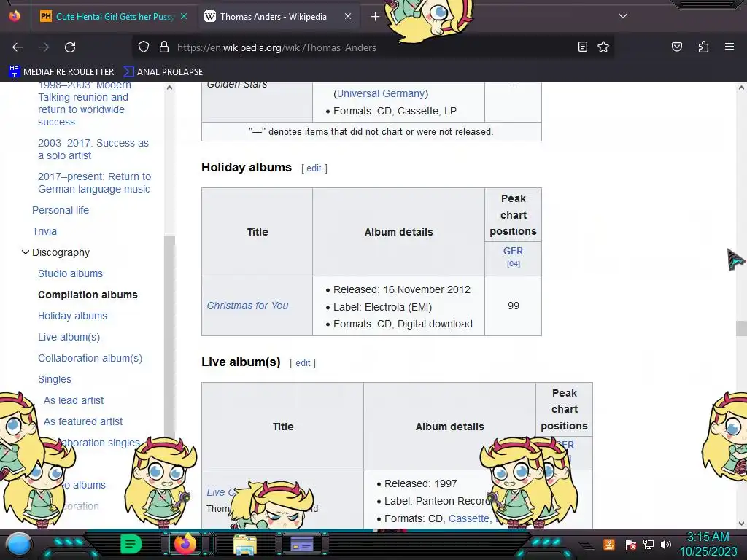747x560 pixels.
Task: Edit the Live album(s) section
Action: pos(303,363)
